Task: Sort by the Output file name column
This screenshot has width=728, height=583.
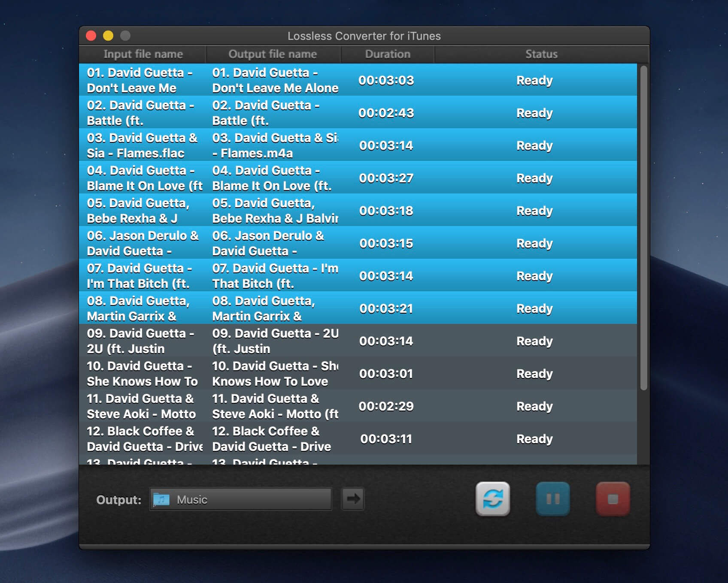Action: click(x=273, y=54)
